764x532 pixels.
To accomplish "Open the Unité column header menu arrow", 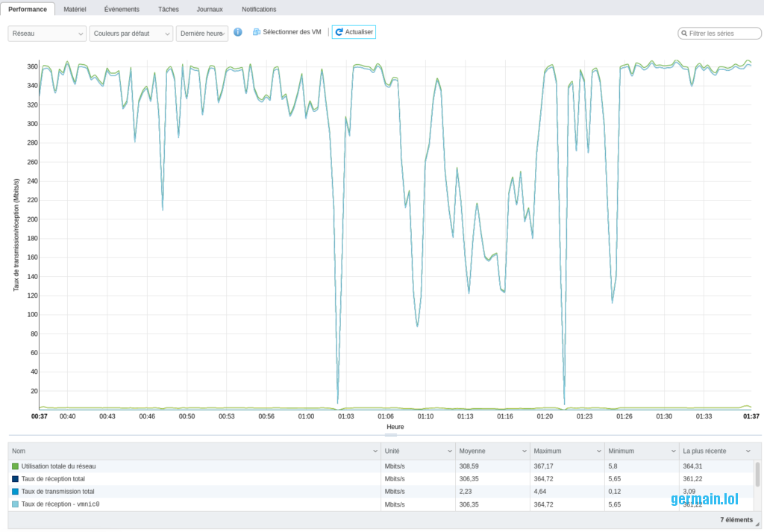I will 450,451.
